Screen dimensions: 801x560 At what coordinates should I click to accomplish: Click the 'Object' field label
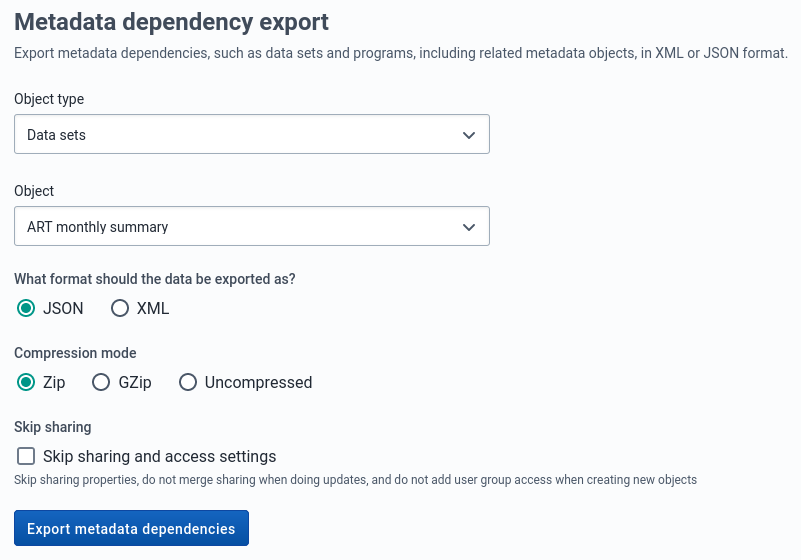click(34, 191)
